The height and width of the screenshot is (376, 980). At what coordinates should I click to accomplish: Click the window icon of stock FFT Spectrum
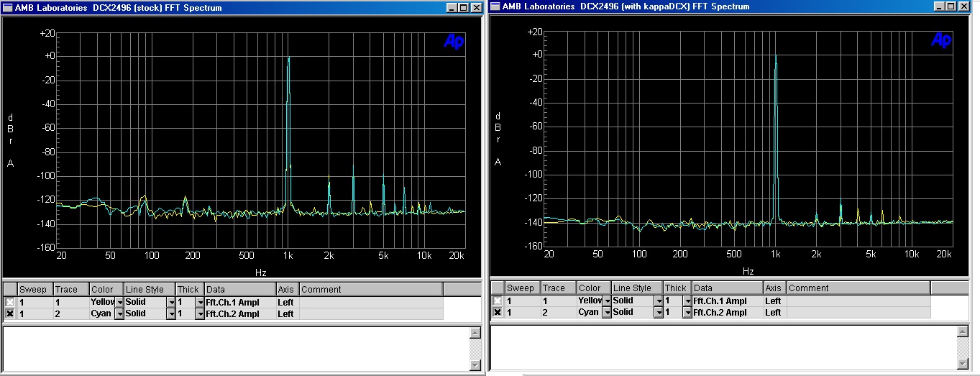(x=8, y=8)
